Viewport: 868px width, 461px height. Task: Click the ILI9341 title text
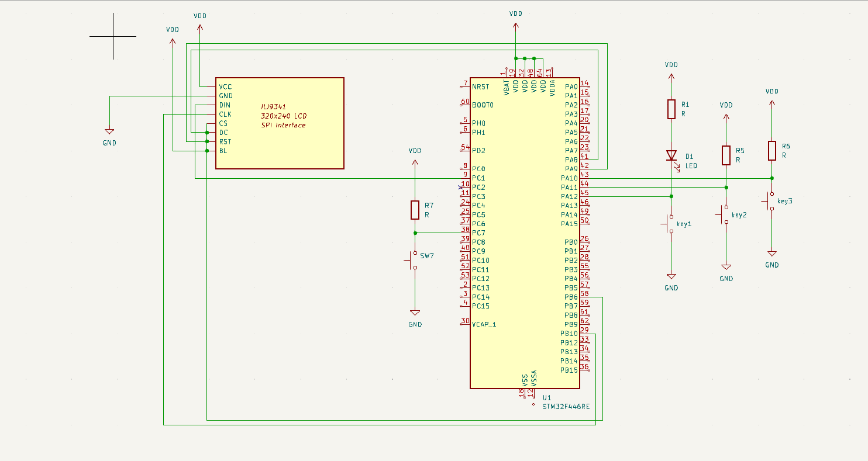(x=273, y=107)
